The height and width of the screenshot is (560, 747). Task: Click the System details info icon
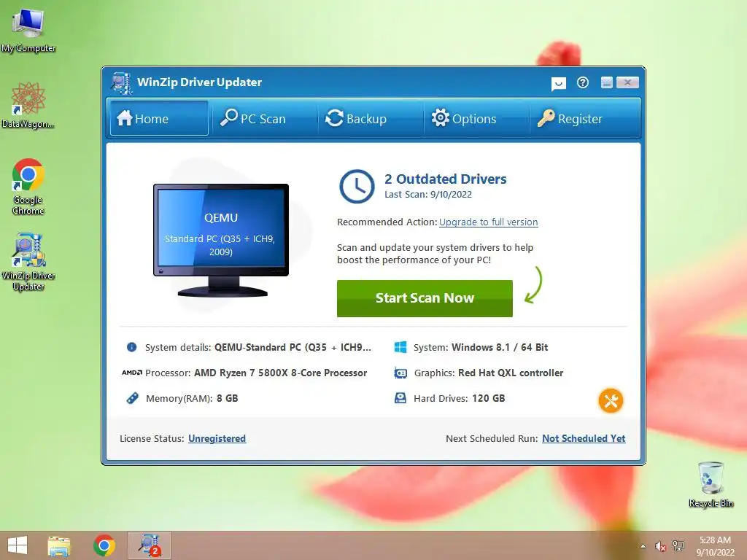click(131, 347)
